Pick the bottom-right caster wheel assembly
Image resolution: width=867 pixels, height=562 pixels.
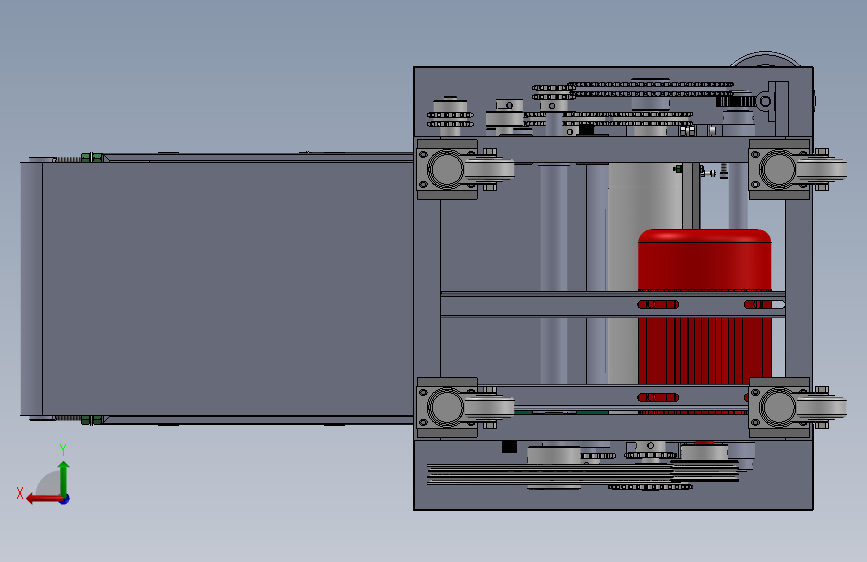click(797, 408)
